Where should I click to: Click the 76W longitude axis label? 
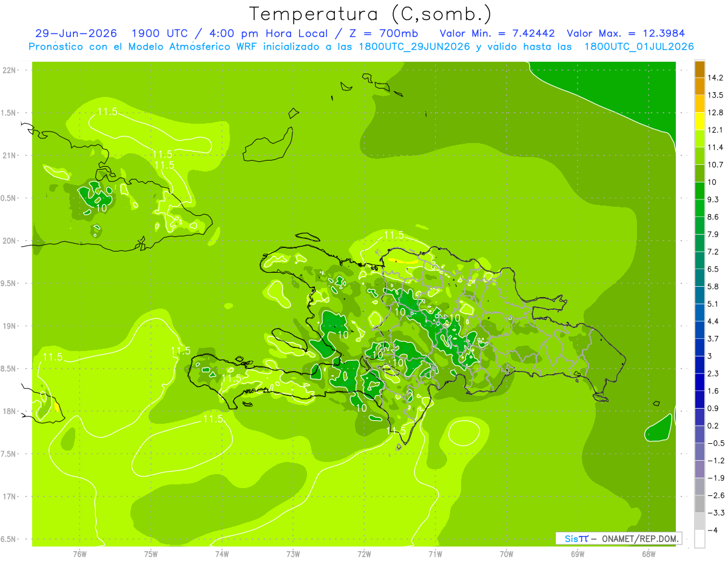(79, 554)
